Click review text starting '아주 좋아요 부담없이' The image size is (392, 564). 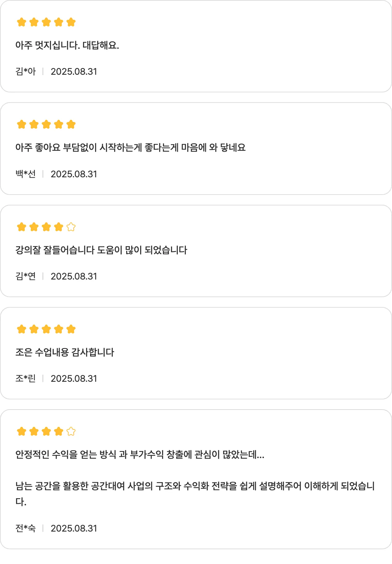[x=130, y=148]
